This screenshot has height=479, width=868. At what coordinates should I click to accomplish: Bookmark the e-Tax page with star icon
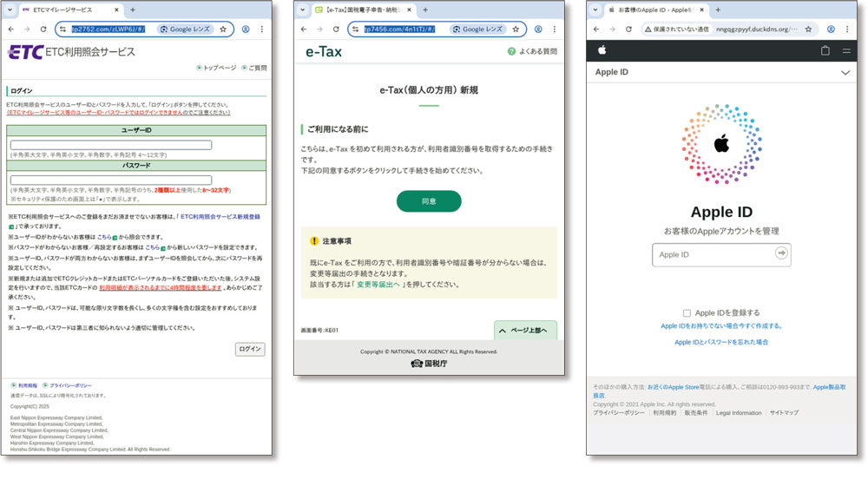(x=516, y=30)
